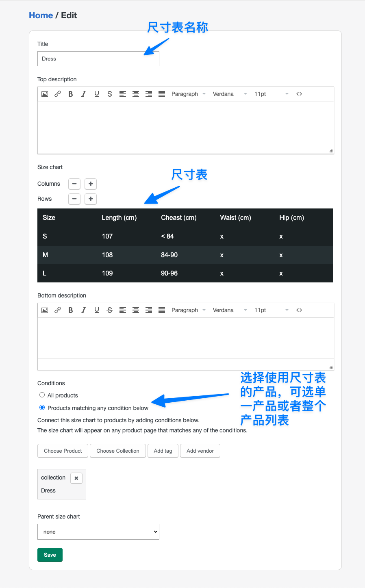Select the All products radio button

[42, 395]
